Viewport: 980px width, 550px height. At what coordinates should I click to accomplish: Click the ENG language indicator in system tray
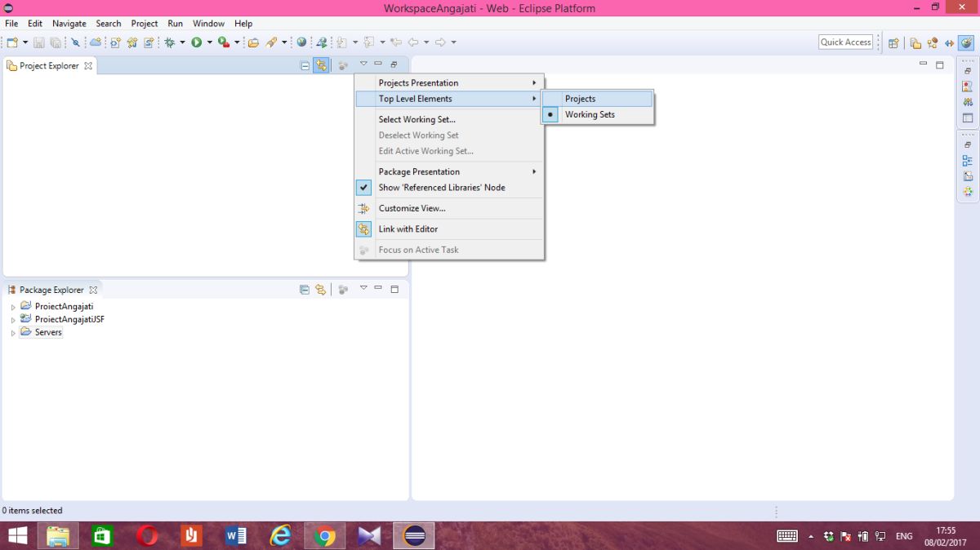[x=904, y=536]
